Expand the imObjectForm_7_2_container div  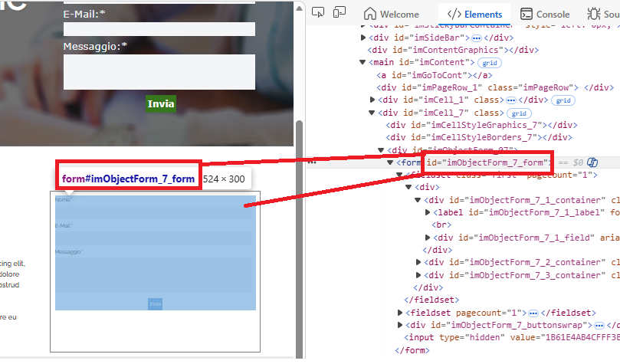[419, 262]
